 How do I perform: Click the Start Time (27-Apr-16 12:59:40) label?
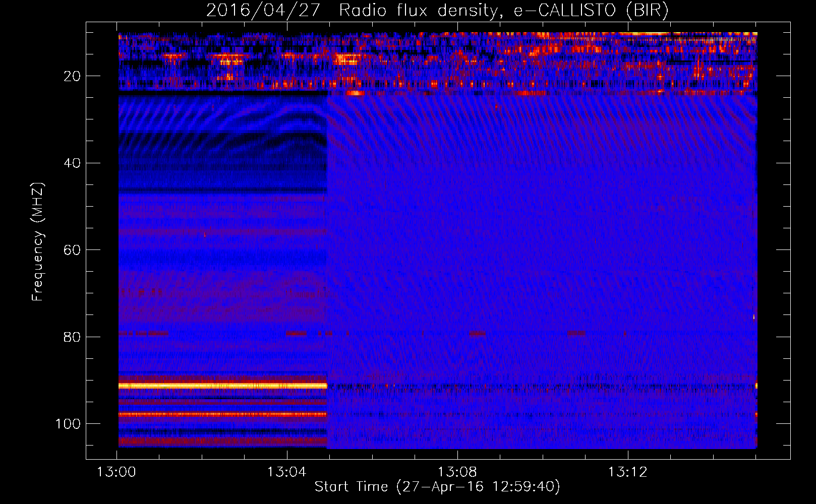(x=437, y=487)
